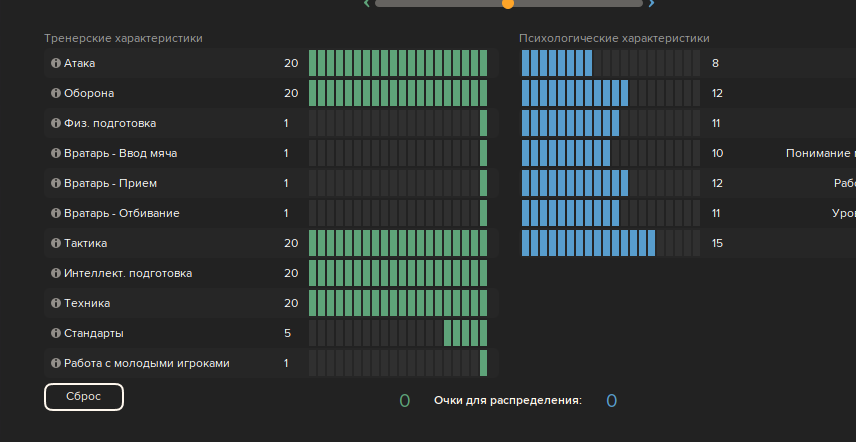Adjust Работа с молодыми игроками rating bar
856x442 pixels.
[398, 363]
